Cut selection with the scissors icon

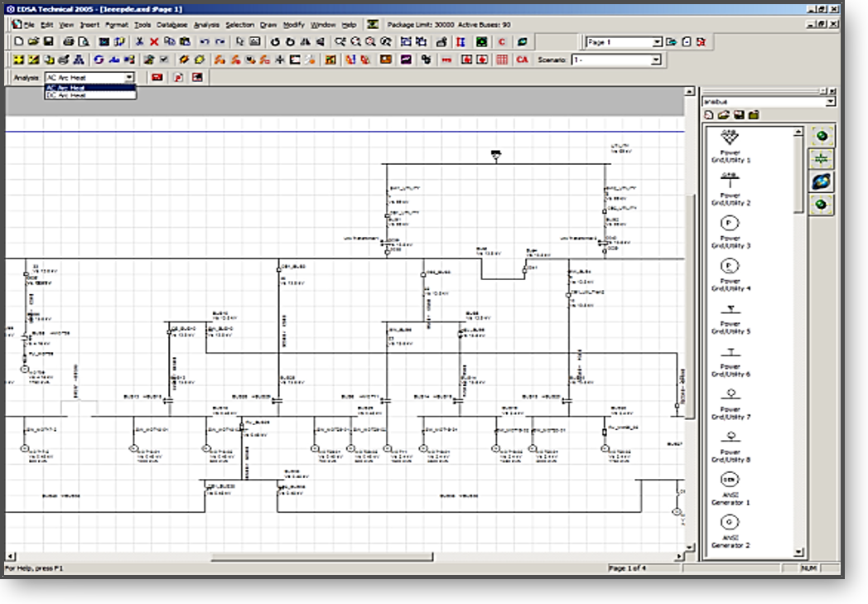tap(139, 41)
